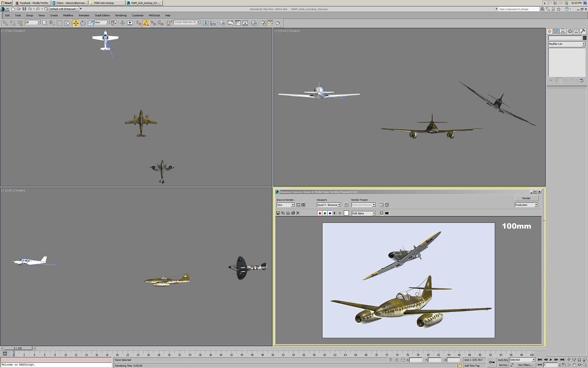
Task: Toggle the blue channel in render window
Action: (330, 213)
